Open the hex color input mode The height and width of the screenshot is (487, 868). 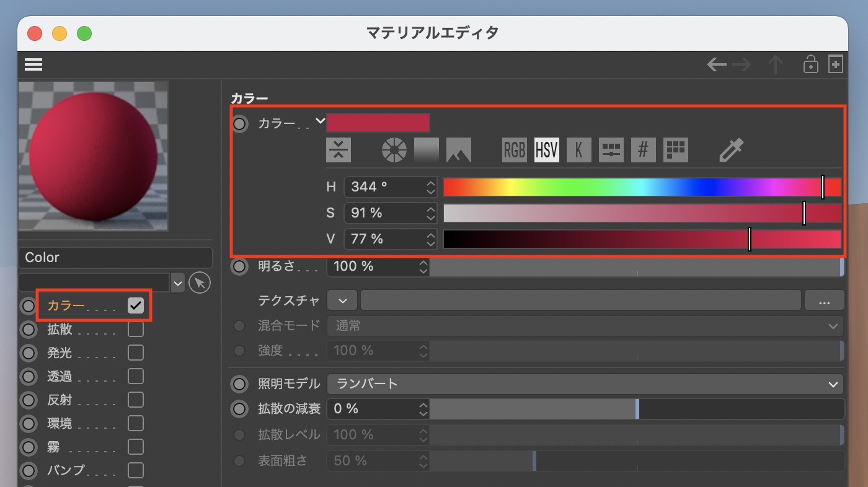coord(643,150)
